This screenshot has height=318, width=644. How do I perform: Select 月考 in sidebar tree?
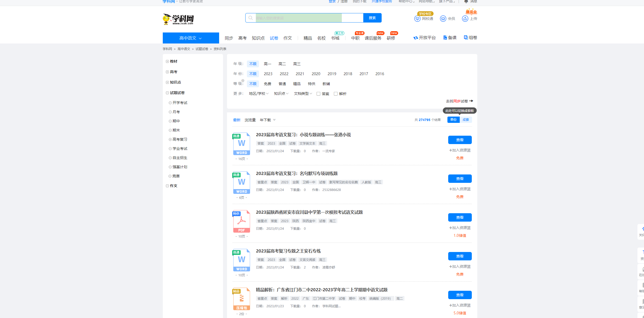176,112
